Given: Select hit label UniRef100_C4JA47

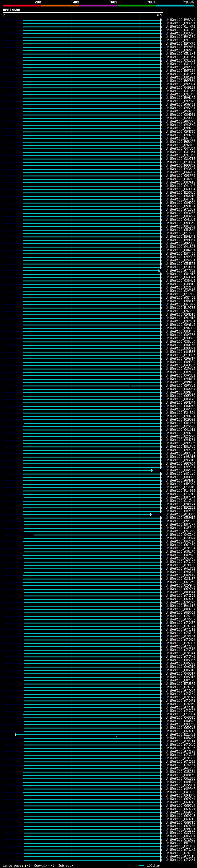Looking at the screenshot, I should [180, 186].
